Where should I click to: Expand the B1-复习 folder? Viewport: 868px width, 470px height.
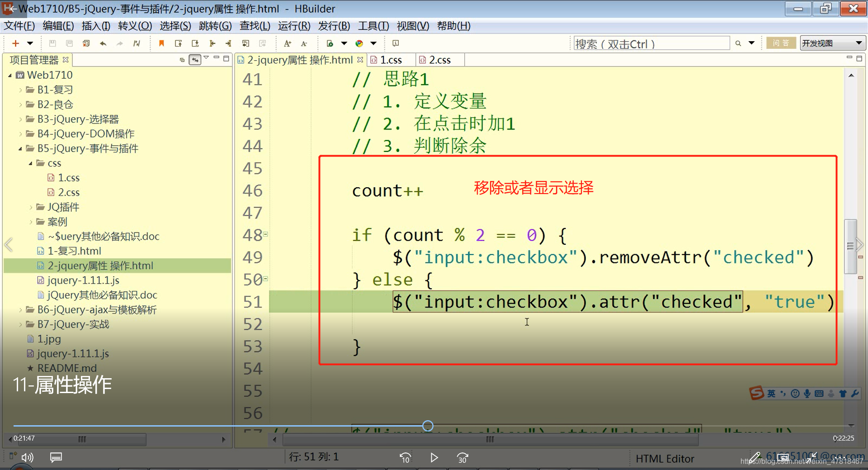click(20, 90)
